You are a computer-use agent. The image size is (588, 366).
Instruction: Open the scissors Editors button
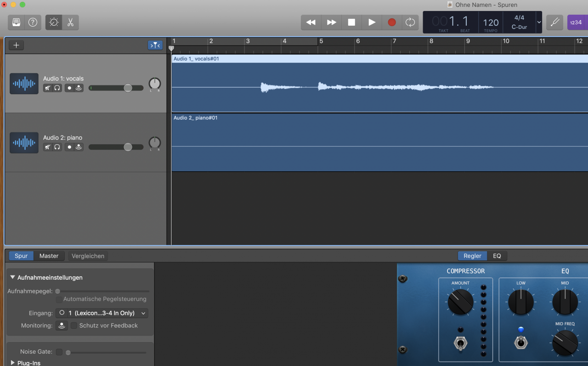pyautogui.click(x=70, y=22)
